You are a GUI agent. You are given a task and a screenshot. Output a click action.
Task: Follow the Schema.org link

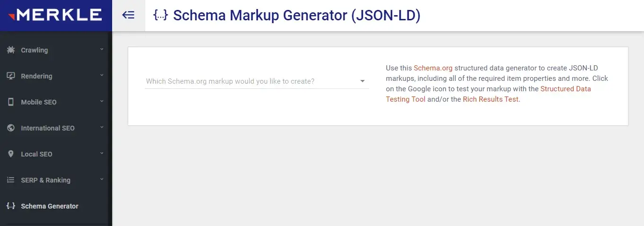pos(433,68)
